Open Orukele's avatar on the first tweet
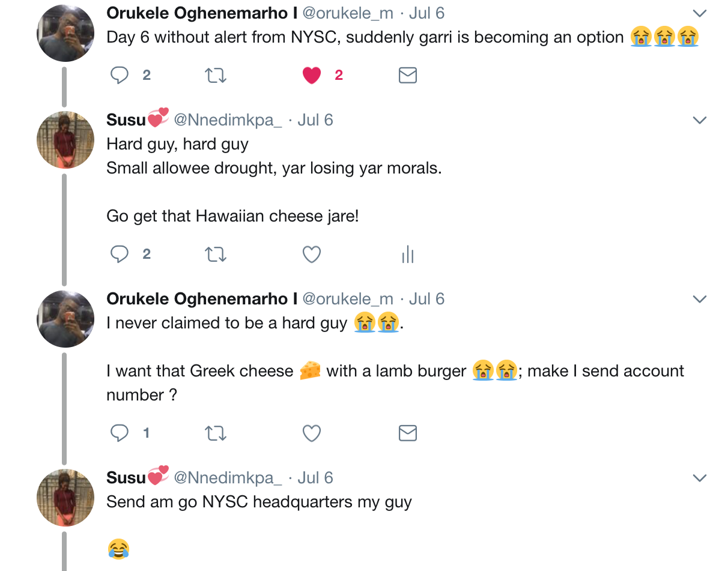This screenshot has height=571, width=728. pos(66,33)
